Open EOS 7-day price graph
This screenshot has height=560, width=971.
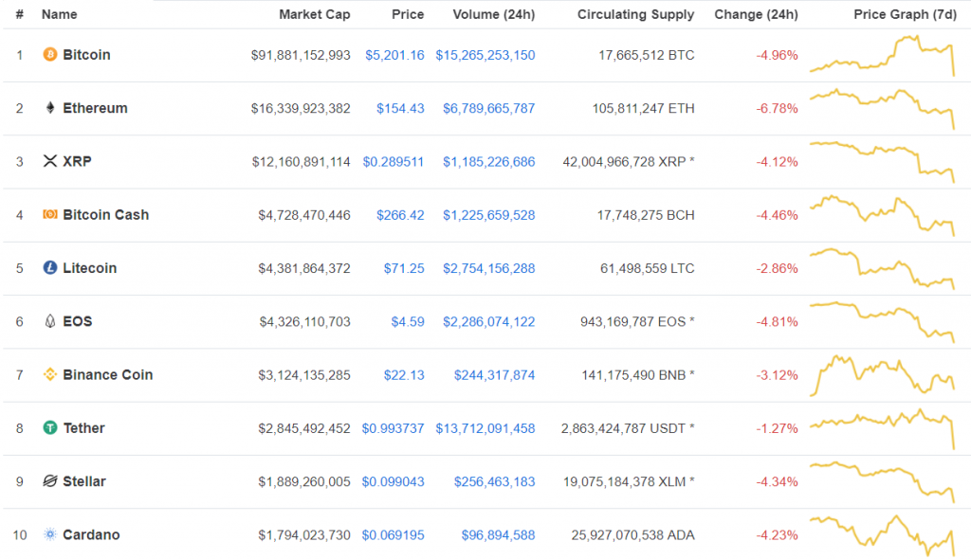tap(883, 321)
